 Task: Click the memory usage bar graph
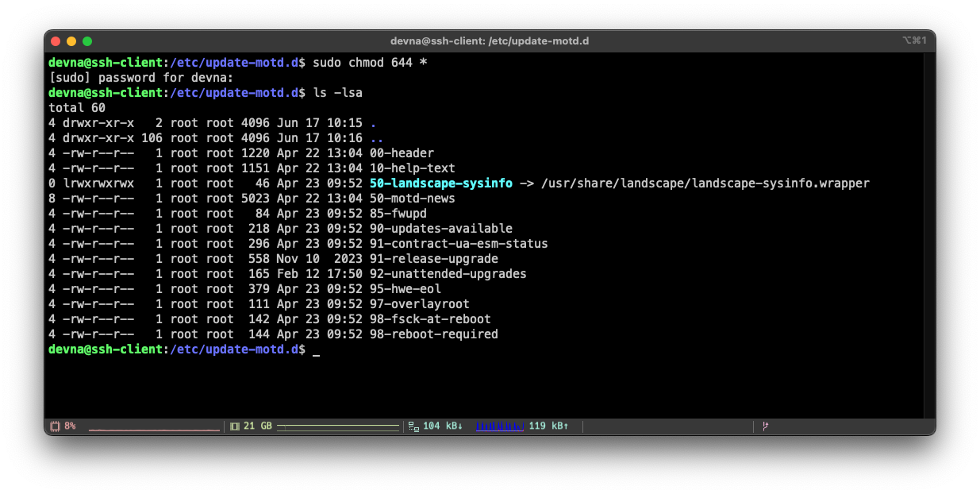coord(338,427)
